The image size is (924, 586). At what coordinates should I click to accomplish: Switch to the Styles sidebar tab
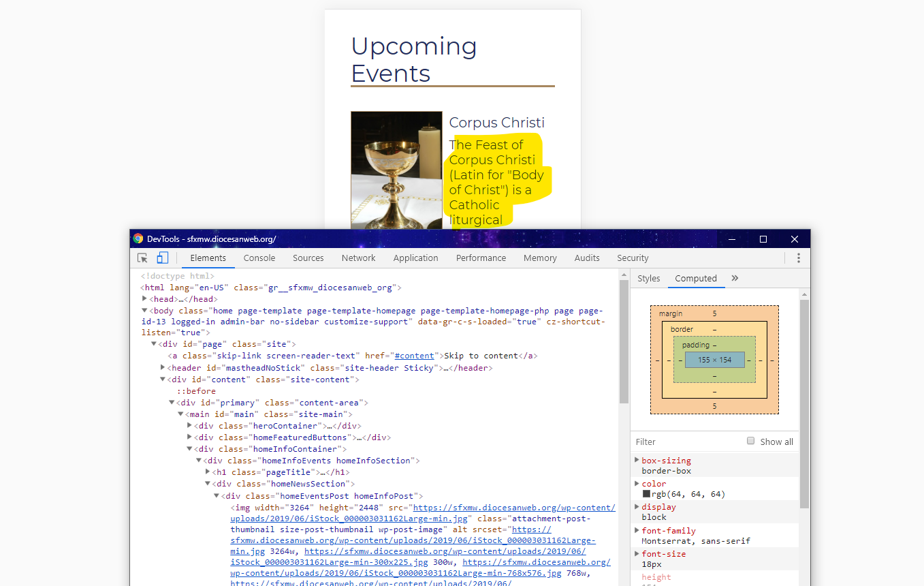(x=649, y=278)
